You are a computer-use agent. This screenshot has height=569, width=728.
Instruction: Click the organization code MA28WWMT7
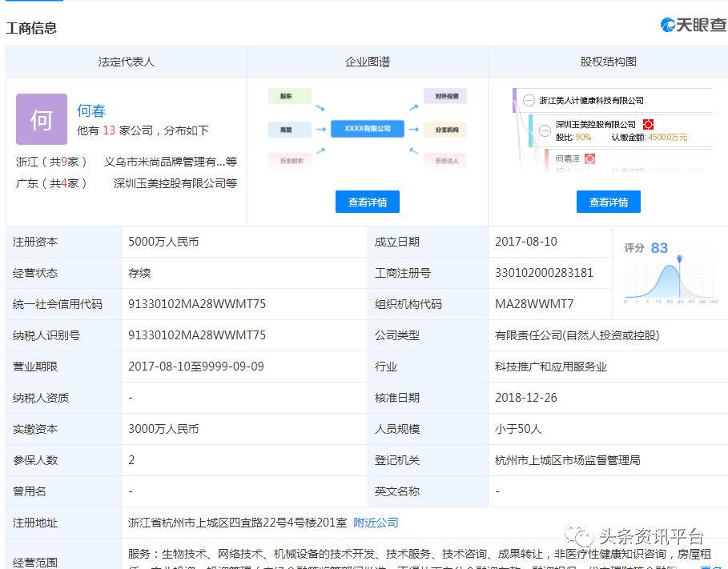534,304
